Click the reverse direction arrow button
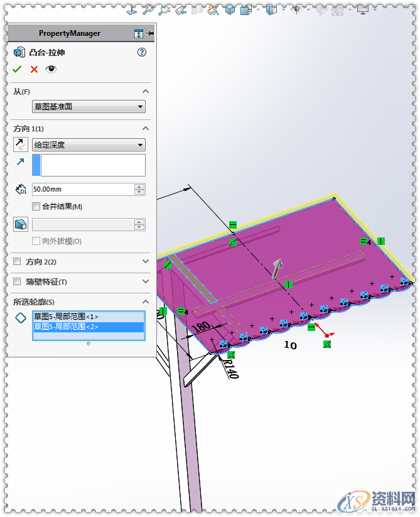 point(21,144)
